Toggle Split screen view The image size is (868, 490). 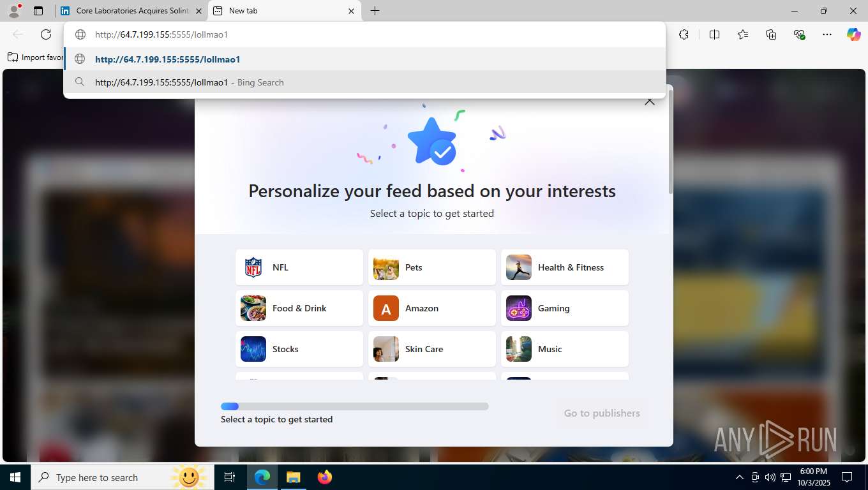(715, 34)
